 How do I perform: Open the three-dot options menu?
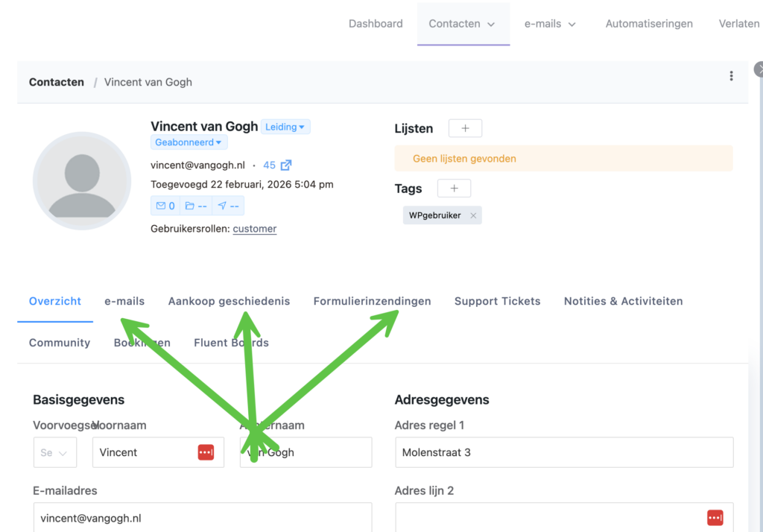pyautogui.click(x=731, y=76)
